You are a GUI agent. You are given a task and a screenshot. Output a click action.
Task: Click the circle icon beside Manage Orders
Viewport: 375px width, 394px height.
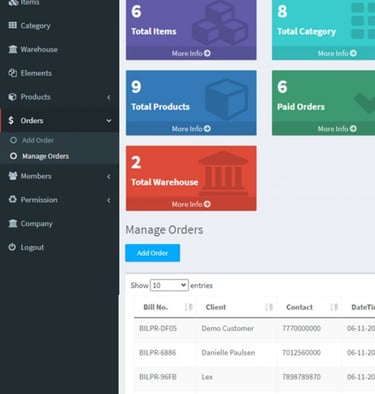13,156
